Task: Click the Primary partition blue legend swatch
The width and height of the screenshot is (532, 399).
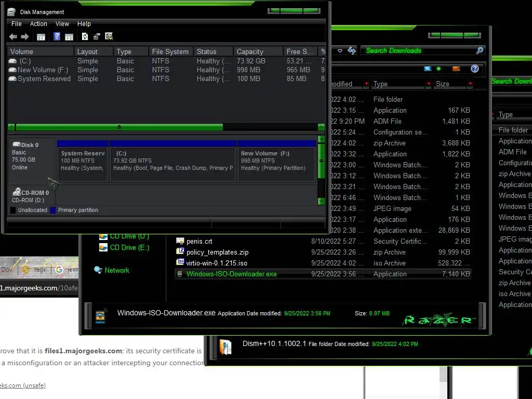Action: point(52,210)
